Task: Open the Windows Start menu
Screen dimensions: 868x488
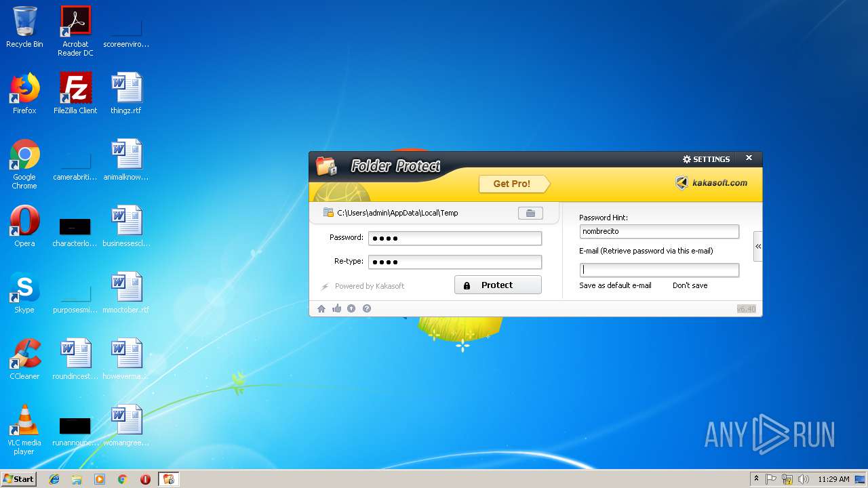Action: (x=18, y=479)
